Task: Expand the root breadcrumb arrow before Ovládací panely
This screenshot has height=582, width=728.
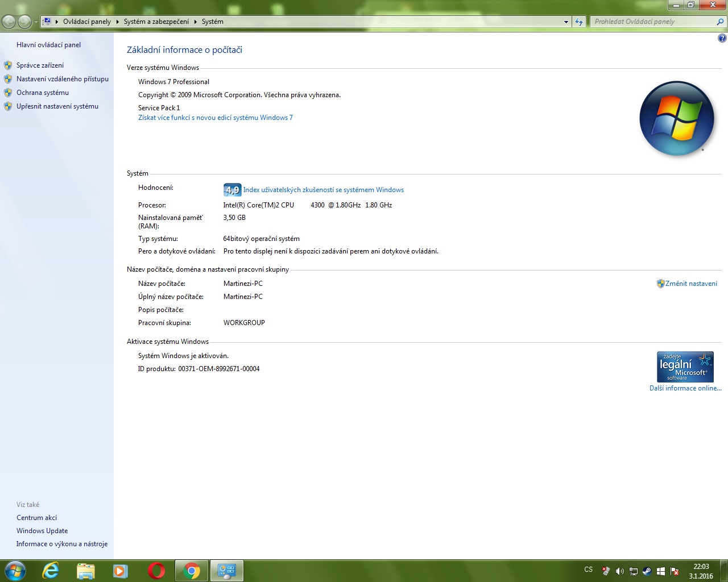Action: click(x=57, y=22)
